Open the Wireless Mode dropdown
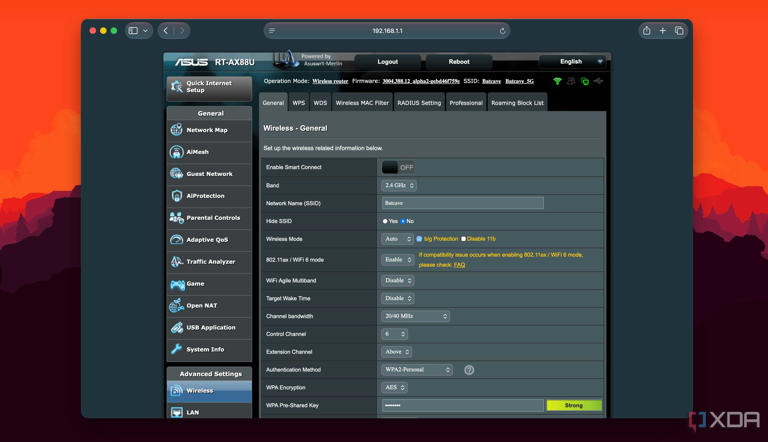This screenshot has height=442, width=768. tap(397, 239)
